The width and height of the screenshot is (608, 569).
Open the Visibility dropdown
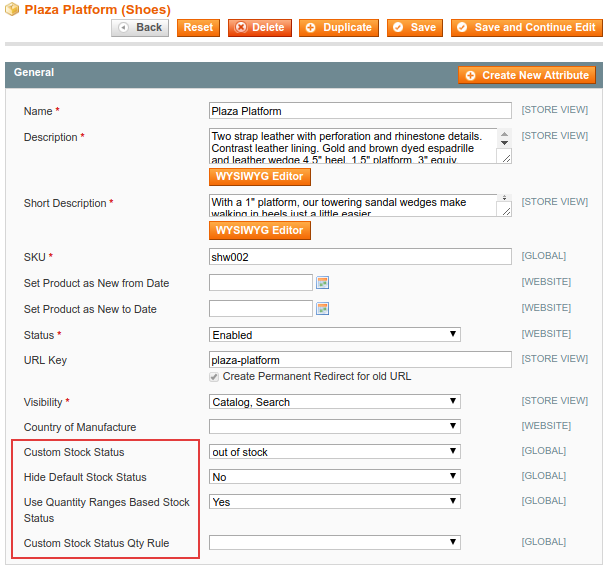point(335,402)
